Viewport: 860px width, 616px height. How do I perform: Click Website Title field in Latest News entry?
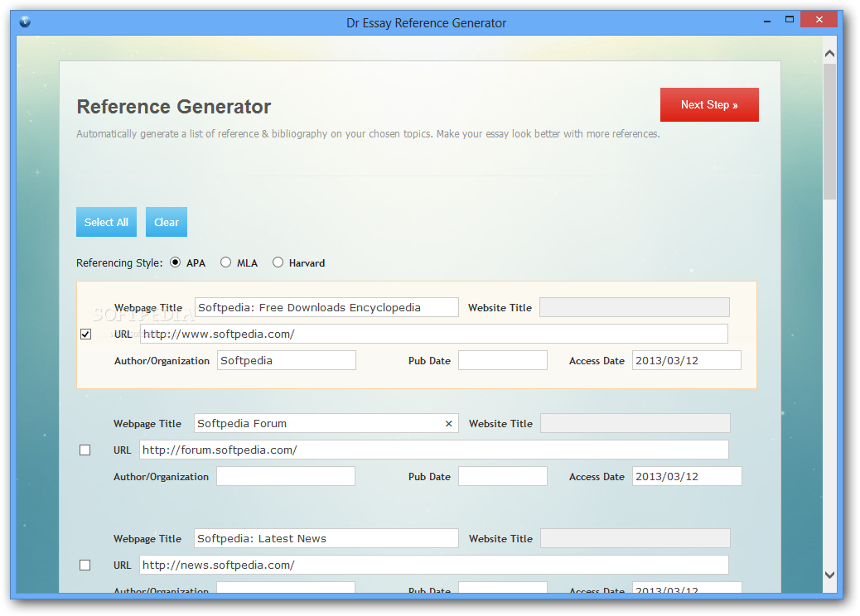click(635, 538)
